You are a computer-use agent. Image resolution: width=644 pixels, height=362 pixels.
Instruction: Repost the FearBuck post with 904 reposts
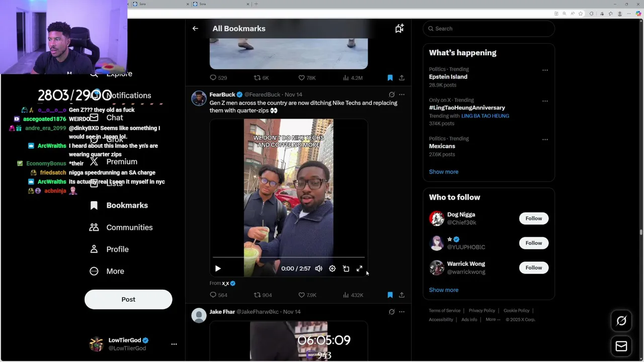[263, 295]
